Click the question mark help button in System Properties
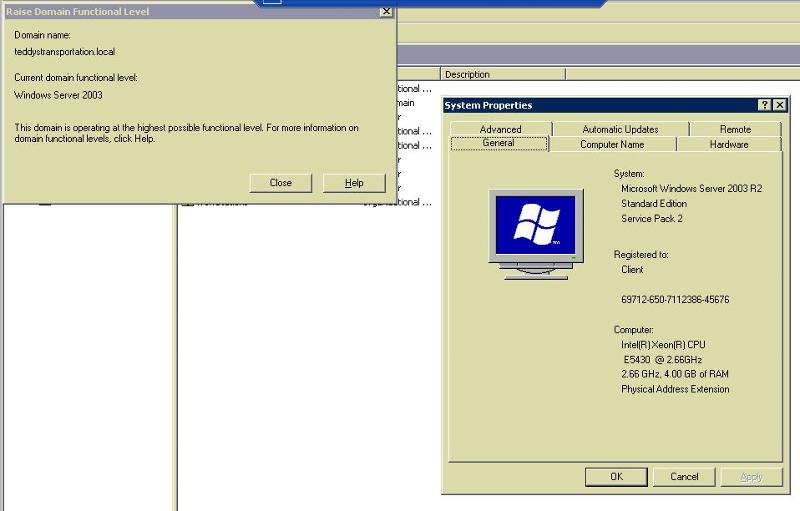 (x=764, y=105)
